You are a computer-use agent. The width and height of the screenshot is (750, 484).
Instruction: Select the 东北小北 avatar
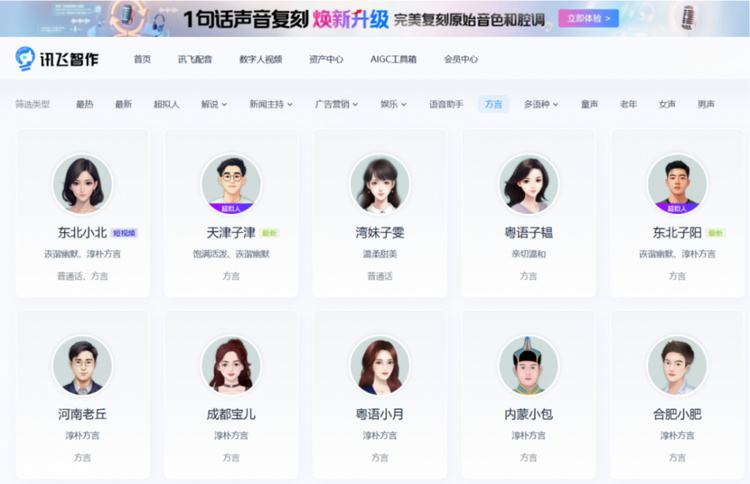point(82,184)
